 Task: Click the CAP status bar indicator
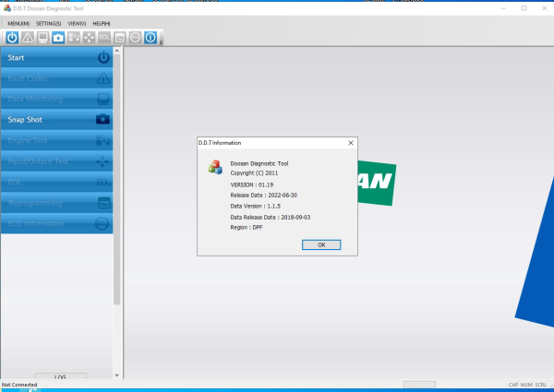513,385
